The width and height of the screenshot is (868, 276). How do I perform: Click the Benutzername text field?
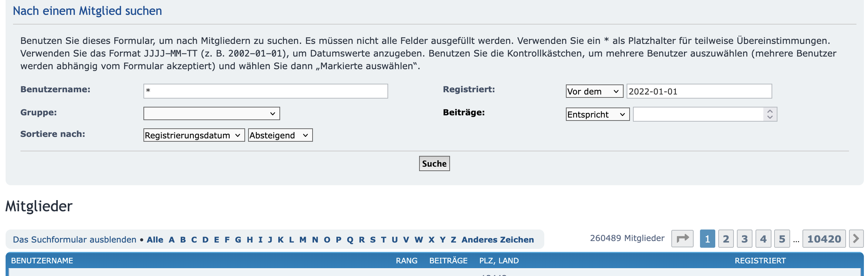point(265,91)
